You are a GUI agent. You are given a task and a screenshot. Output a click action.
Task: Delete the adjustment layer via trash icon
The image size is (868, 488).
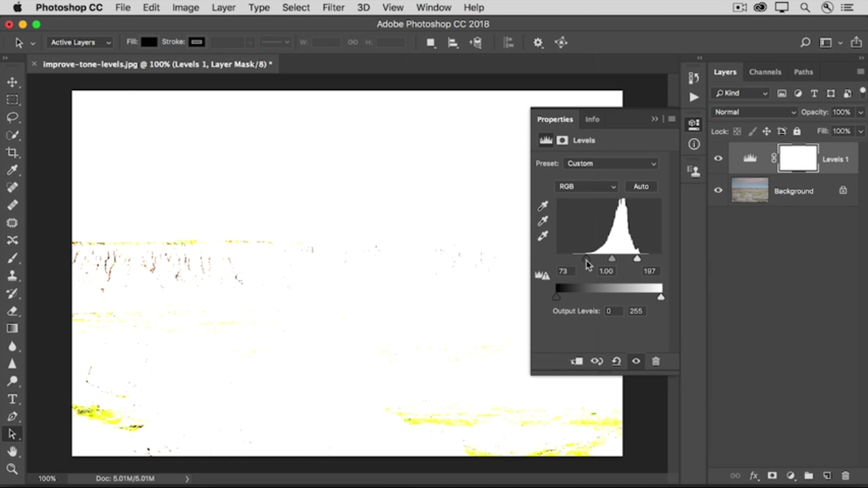(x=656, y=361)
